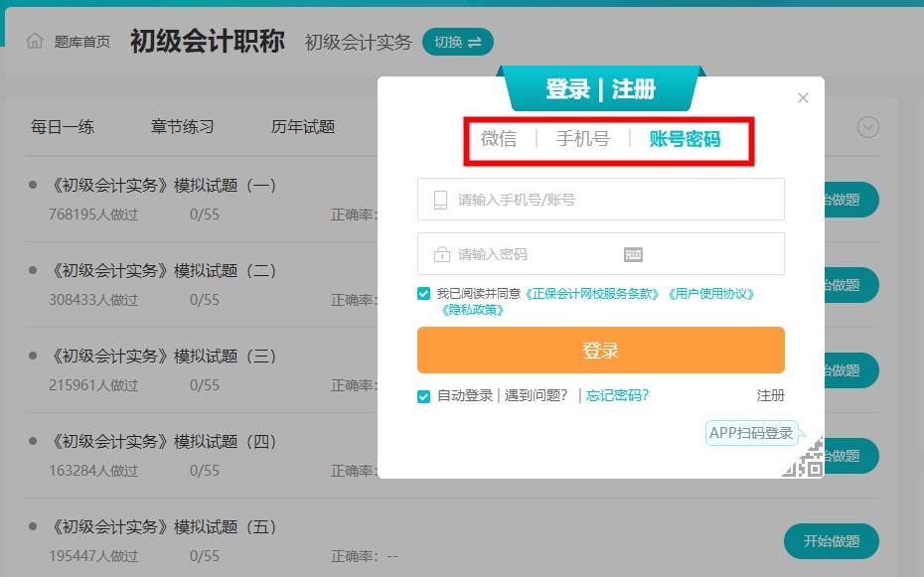Open the 忘记密码? link

(617, 395)
